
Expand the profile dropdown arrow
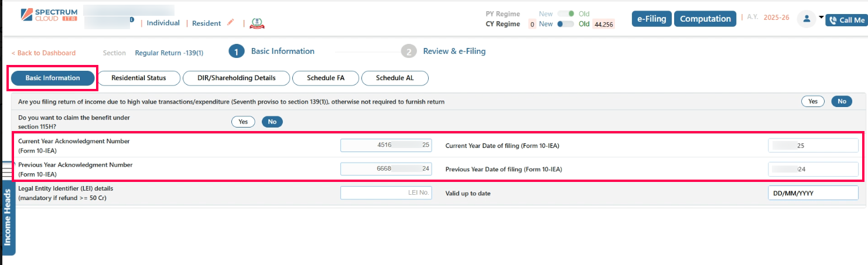pyautogui.click(x=821, y=17)
